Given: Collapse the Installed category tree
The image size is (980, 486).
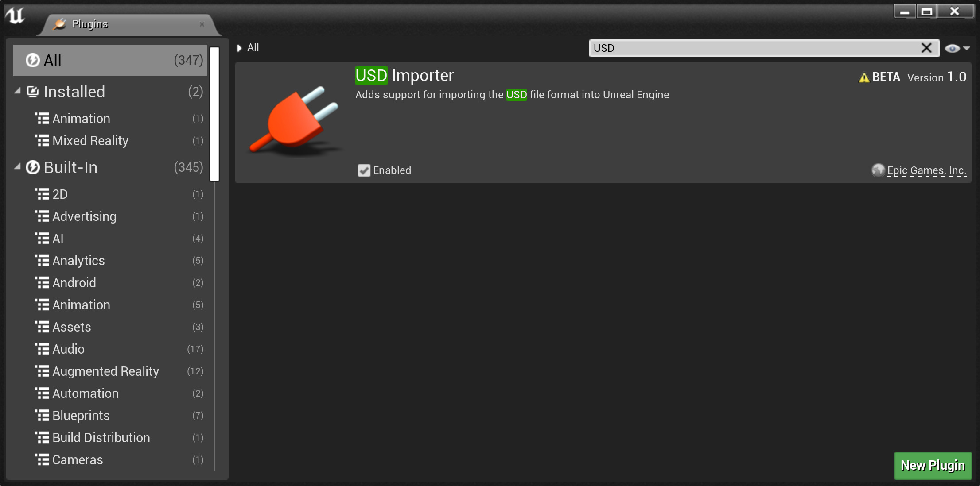Looking at the screenshot, I should [x=17, y=91].
